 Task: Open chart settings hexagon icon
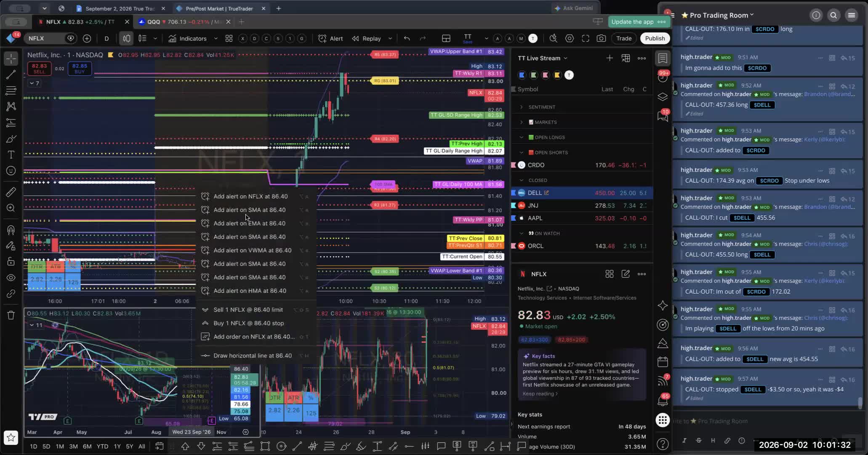point(570,38)
